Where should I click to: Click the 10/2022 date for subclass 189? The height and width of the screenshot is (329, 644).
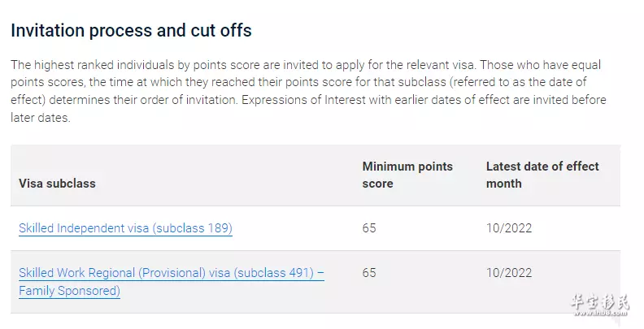click(509, 228)
